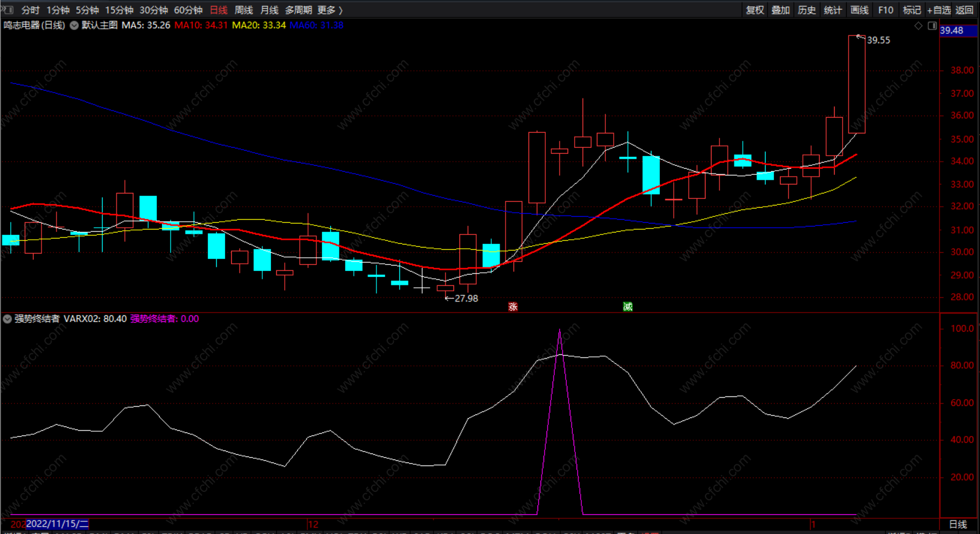This screenshot has width=980, height=534.
Task: Click the latest tall candlestick near 39.55
Action: coord(857,84)
